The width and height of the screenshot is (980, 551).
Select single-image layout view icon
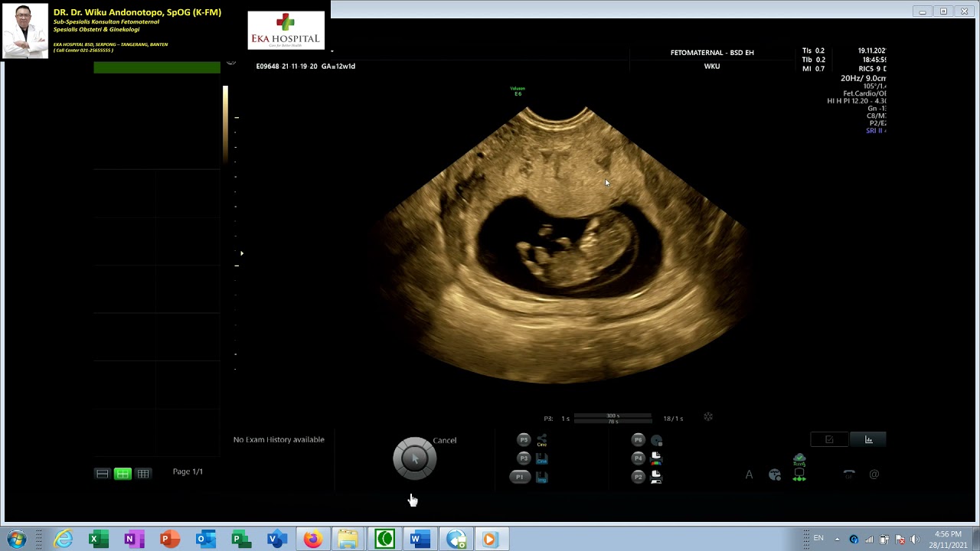pyautogui.click(x=102, y=474)
